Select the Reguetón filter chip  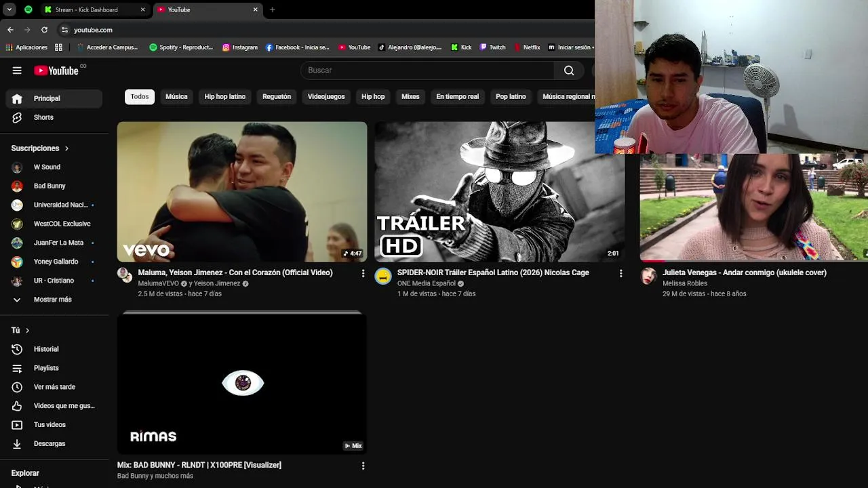277,97
